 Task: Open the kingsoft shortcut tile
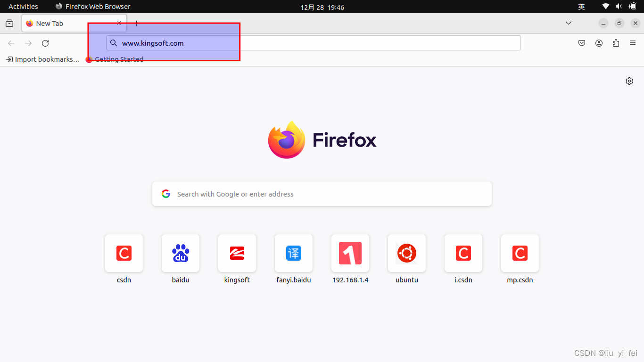tap(237, 253)
